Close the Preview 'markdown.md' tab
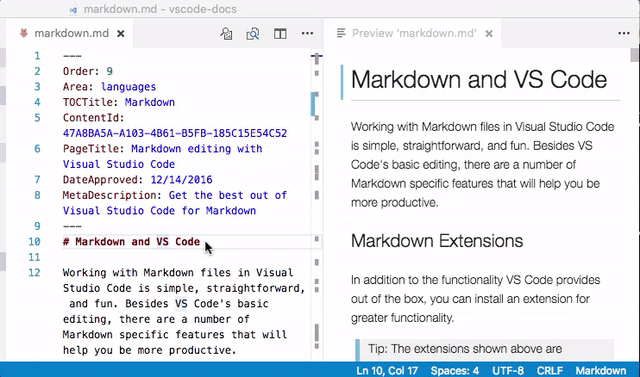The height and width of the screenshot is (377, 640). tap(489, 34)
